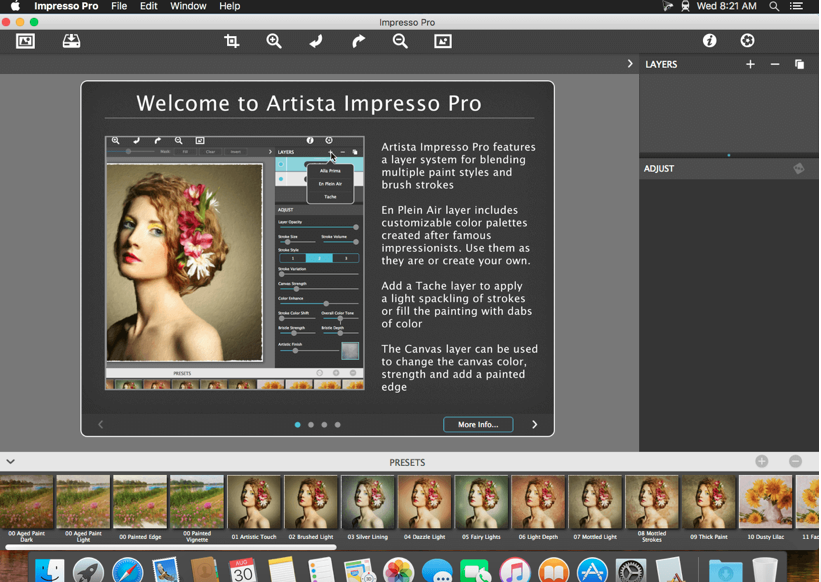Open the Window menu
The image size is (821, 582).
(x=188, y=6)
